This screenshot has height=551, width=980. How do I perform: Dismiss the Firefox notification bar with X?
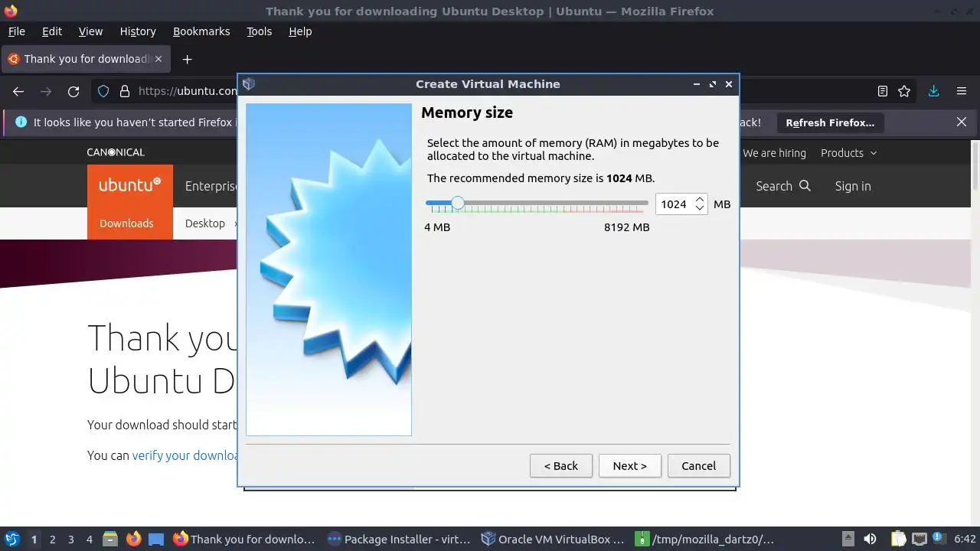pos(962,122)
